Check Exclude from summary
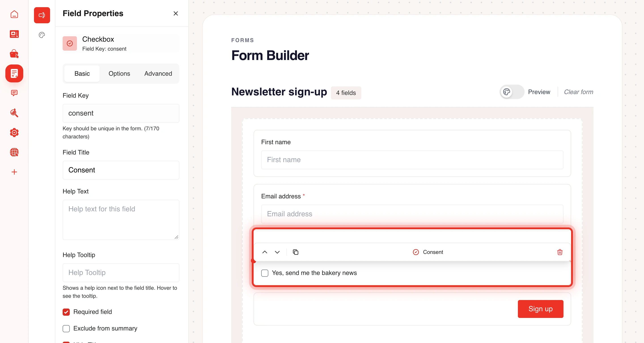The width and height of the screenshot is (644, 343). pyautogui.click(x=66, y=328)
